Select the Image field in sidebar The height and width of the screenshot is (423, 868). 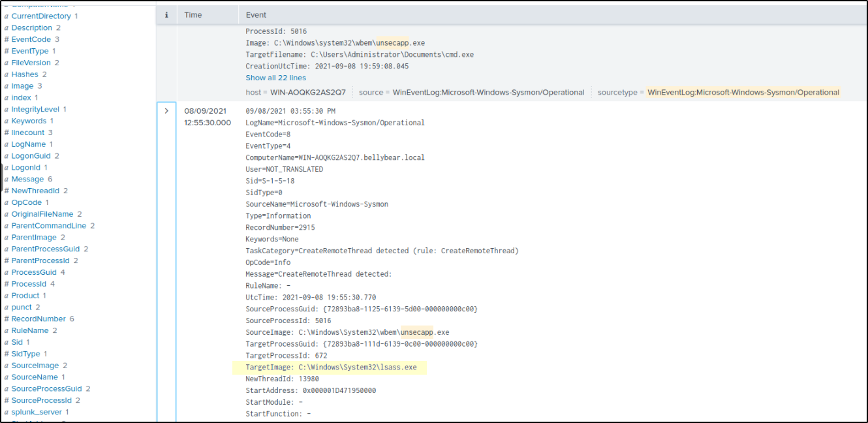22,86
